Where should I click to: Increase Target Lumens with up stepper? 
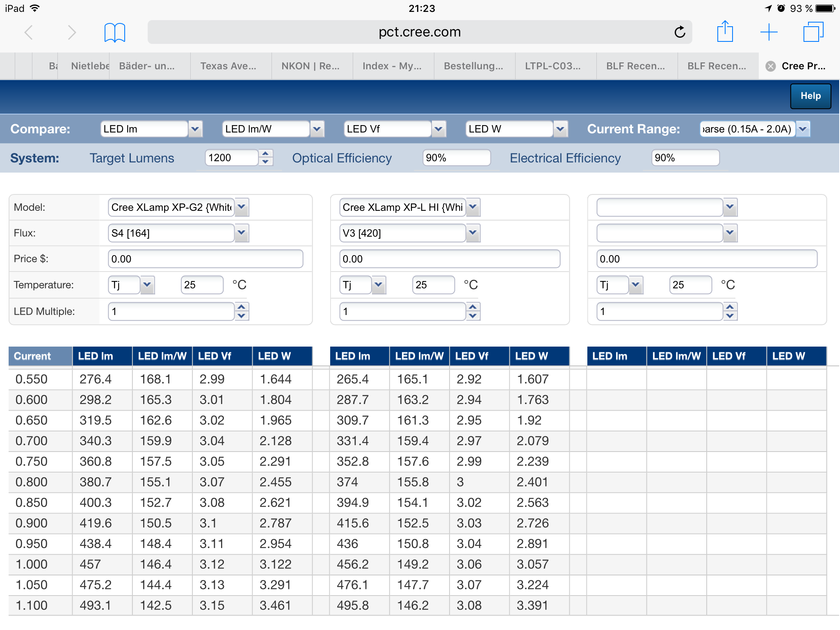coord(265,153)
